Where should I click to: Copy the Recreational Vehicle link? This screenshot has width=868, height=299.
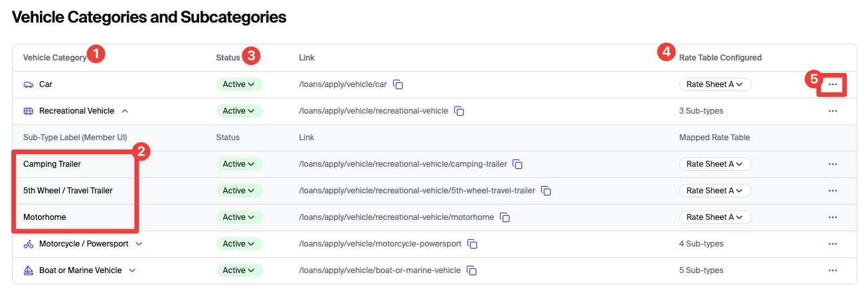tap(459, 111)
